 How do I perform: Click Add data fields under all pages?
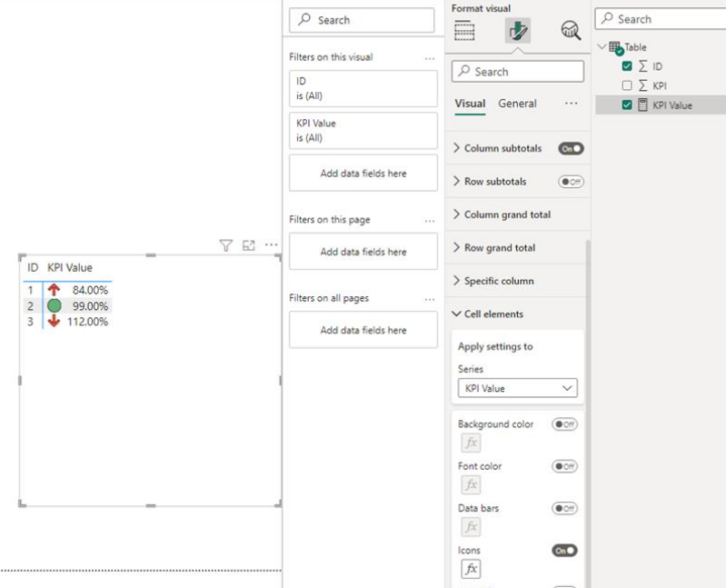(x=363, y=330)
